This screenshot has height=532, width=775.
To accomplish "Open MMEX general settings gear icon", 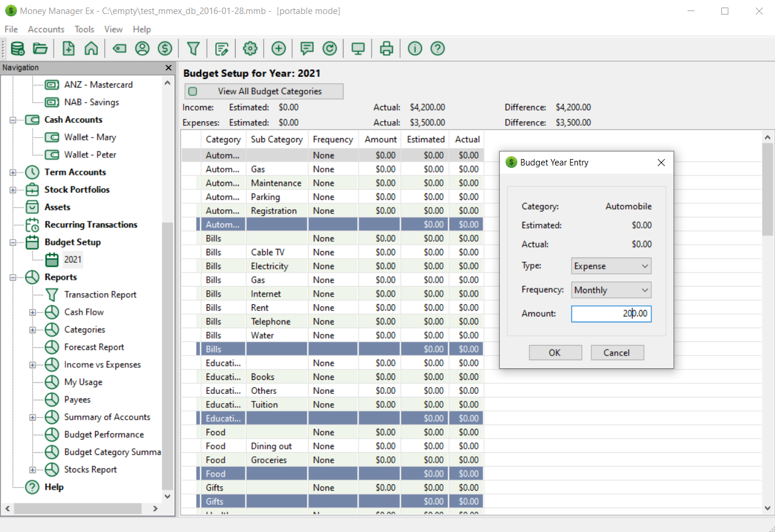I will click(250, 48).
